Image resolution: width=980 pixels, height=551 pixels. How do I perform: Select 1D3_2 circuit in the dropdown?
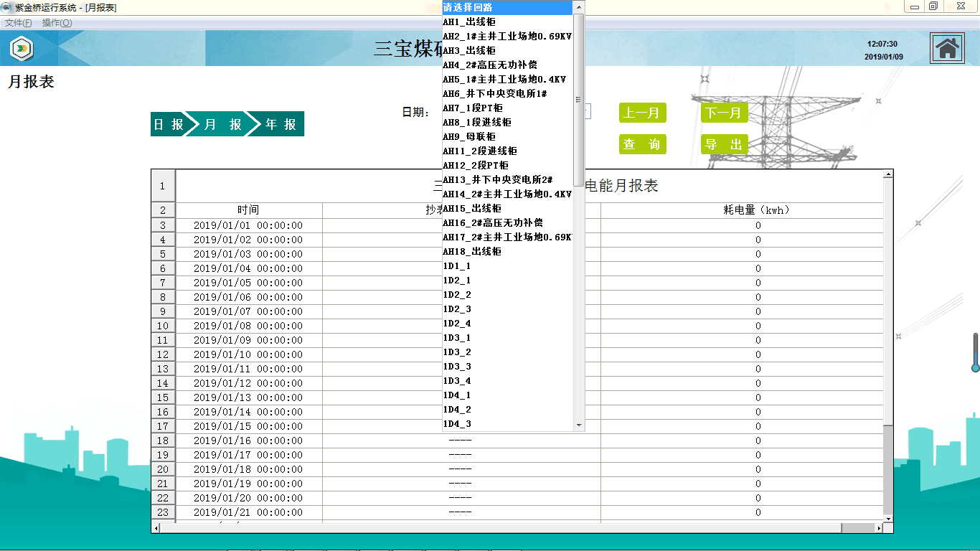[457, 352]
